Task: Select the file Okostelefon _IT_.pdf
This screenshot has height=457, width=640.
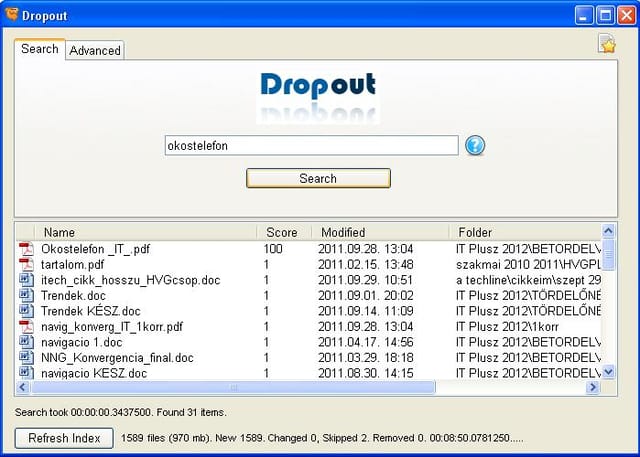Action: (x=96, y=249)
